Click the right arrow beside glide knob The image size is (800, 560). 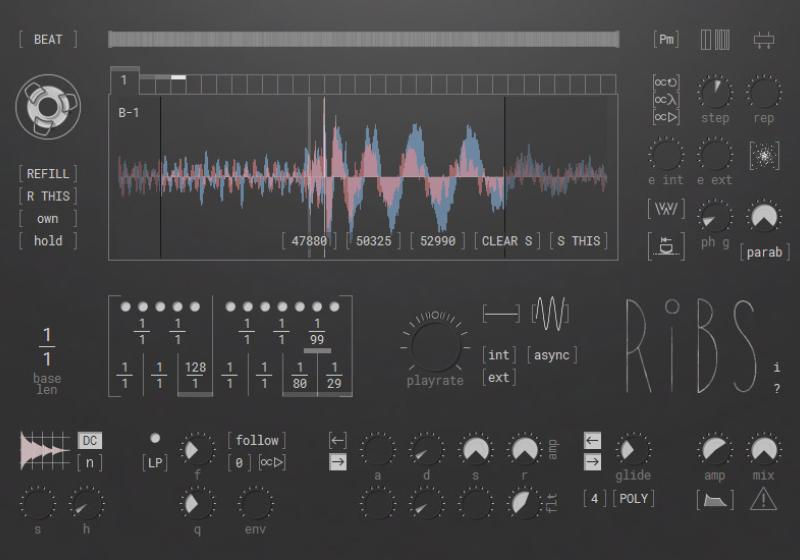[592, 462]
